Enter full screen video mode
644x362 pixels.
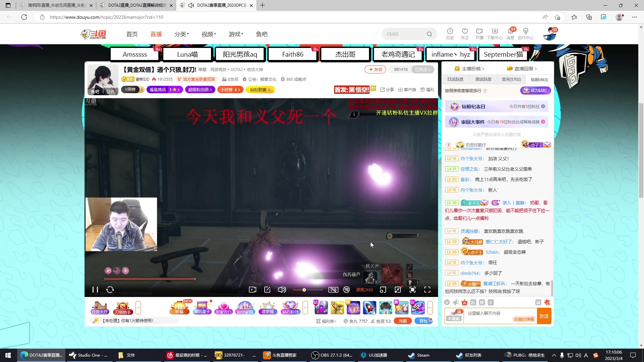point(427,290)
